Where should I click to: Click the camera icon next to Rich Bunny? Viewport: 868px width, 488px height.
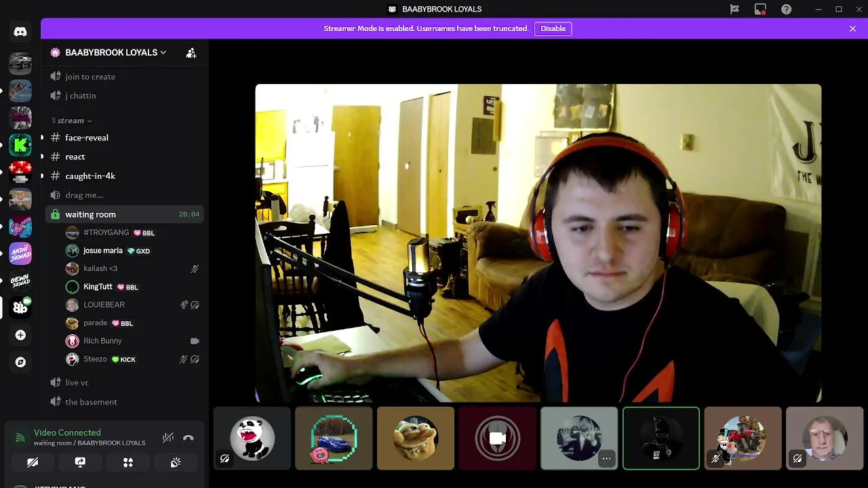[x=195, y=341]
